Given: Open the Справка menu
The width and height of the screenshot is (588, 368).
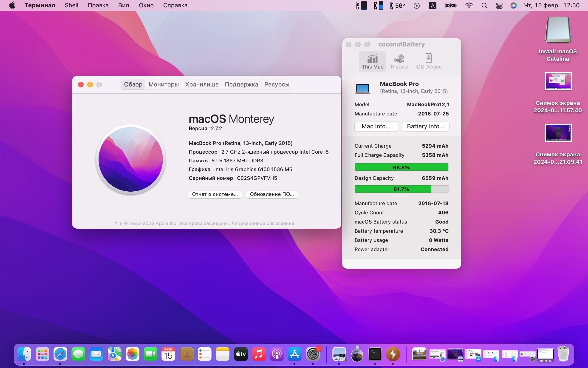Looking at the screenshot, I should [175, 5].
